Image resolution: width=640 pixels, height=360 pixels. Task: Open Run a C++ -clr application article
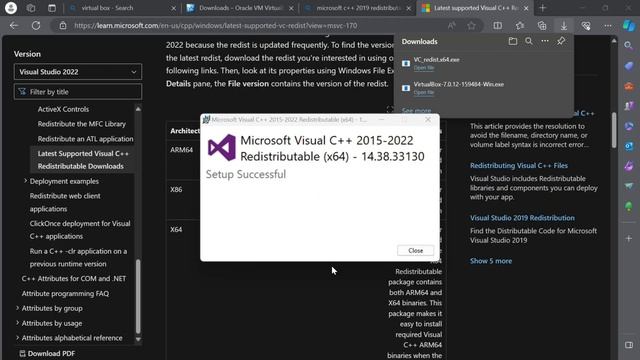[x=78, y=258]
